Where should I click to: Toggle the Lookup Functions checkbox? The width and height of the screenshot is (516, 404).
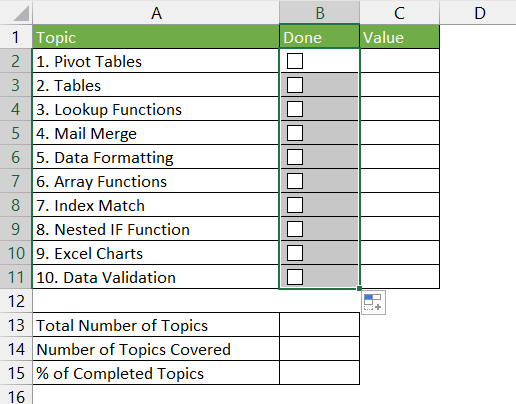click(295, 109)
